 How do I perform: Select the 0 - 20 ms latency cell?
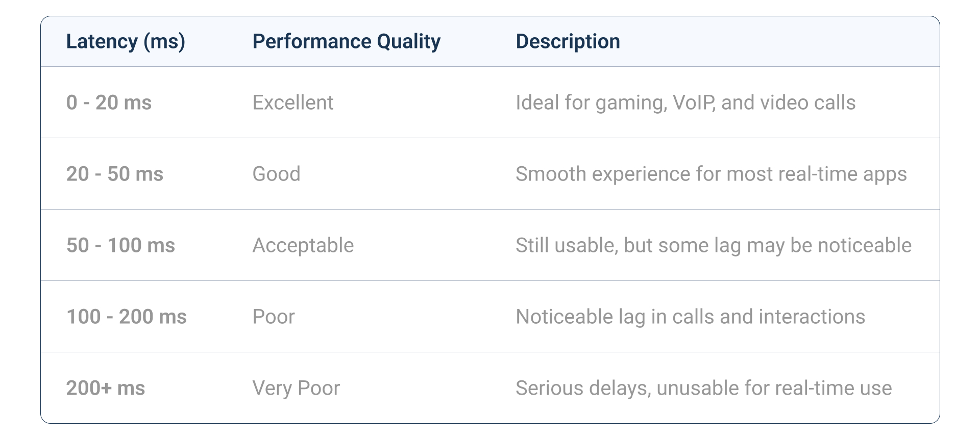coord(109,102)
